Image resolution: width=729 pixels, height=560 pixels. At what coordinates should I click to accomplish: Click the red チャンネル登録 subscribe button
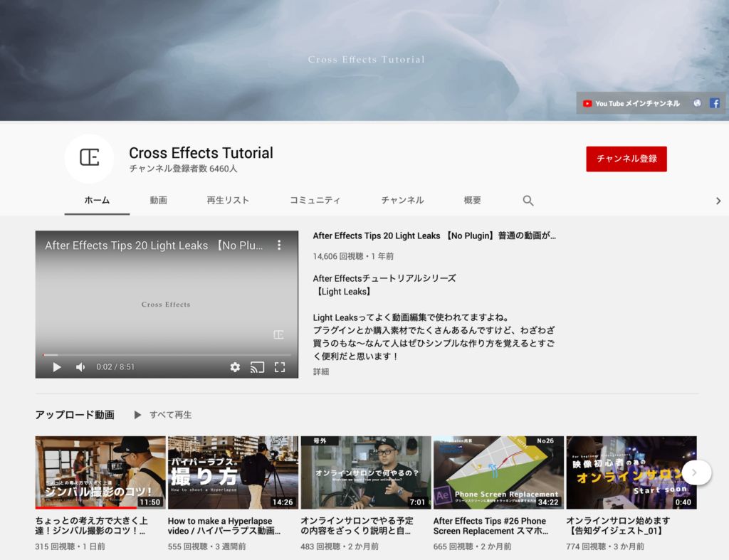pyautogui.click(x=626, y=159)
